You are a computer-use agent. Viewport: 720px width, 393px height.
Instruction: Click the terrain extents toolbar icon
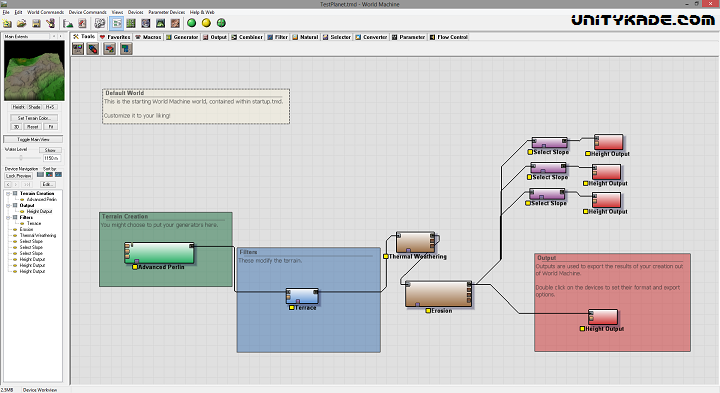(68, 23)
